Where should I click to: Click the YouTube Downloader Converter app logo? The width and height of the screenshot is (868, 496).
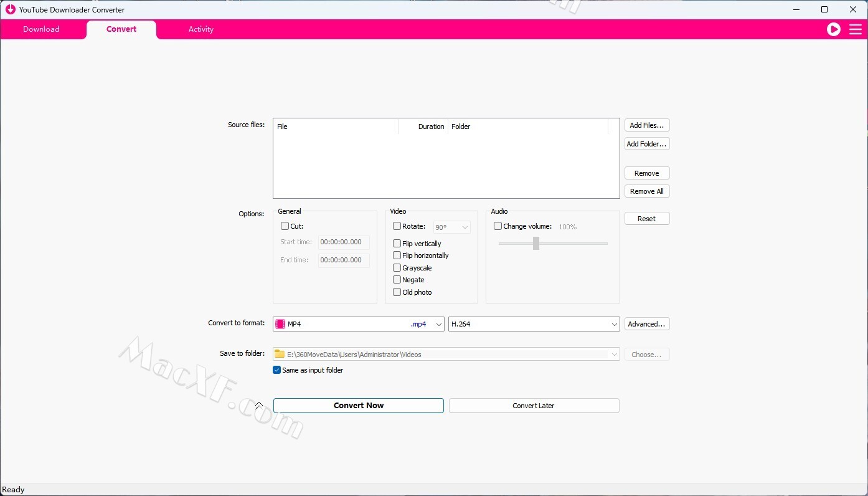10,9
